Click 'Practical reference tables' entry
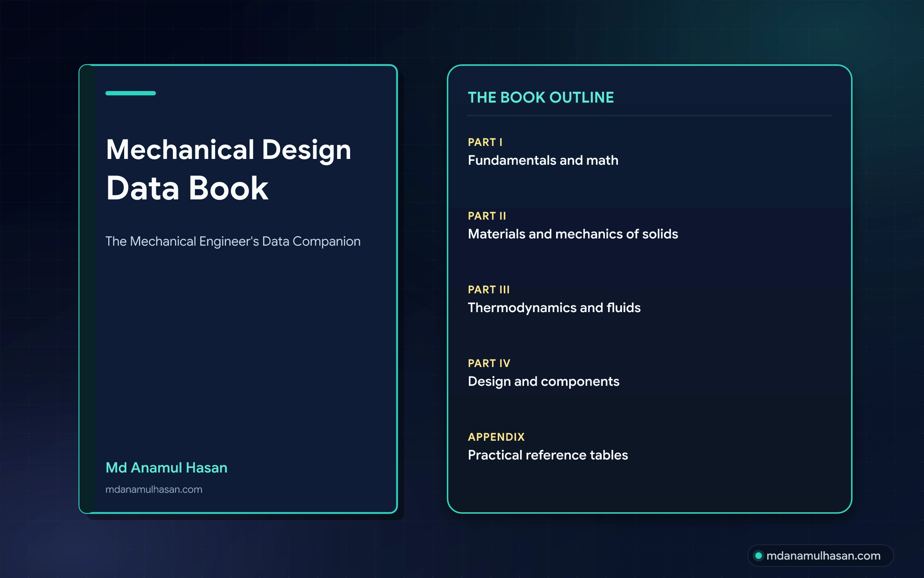Image resolution: width=924 pixels, height=578 pixels. pos(548,455)
